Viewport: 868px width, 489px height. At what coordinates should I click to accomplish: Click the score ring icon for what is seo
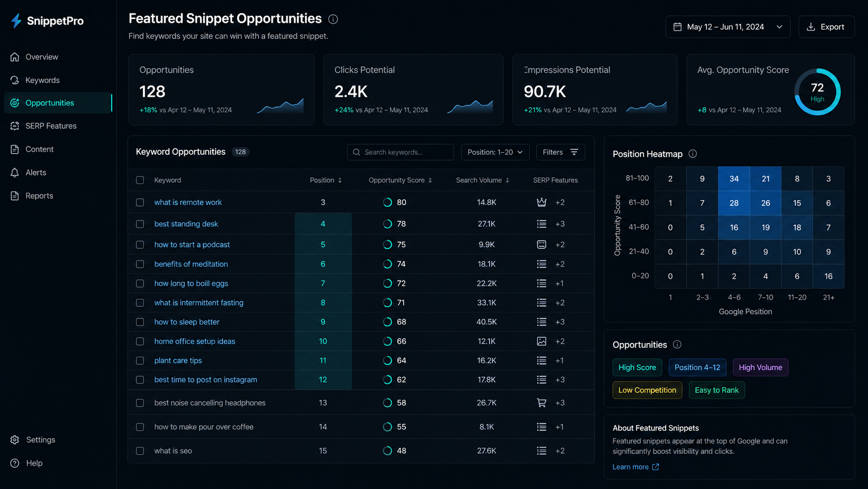click(387, 451)
